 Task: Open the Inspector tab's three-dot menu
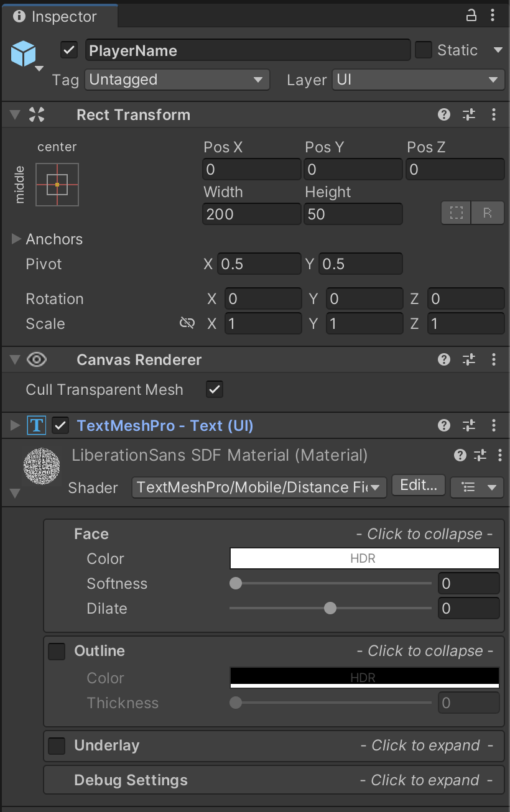pos(493,15)
